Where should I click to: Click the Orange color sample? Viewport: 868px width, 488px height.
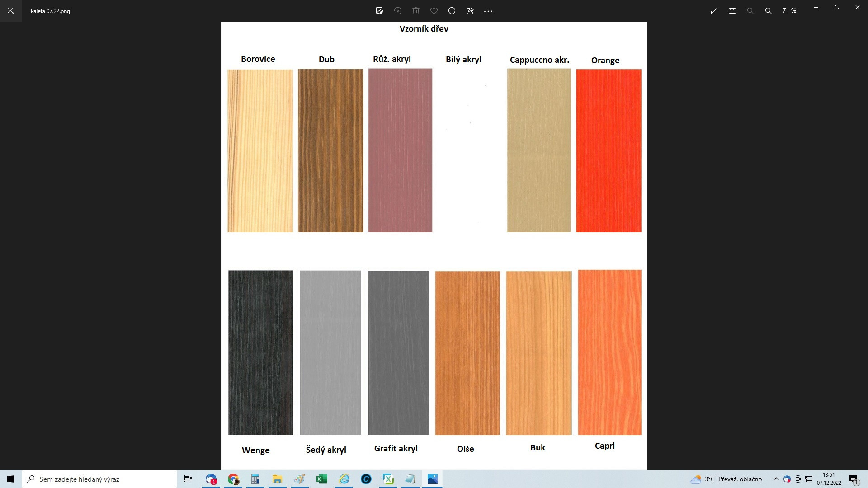609,150
